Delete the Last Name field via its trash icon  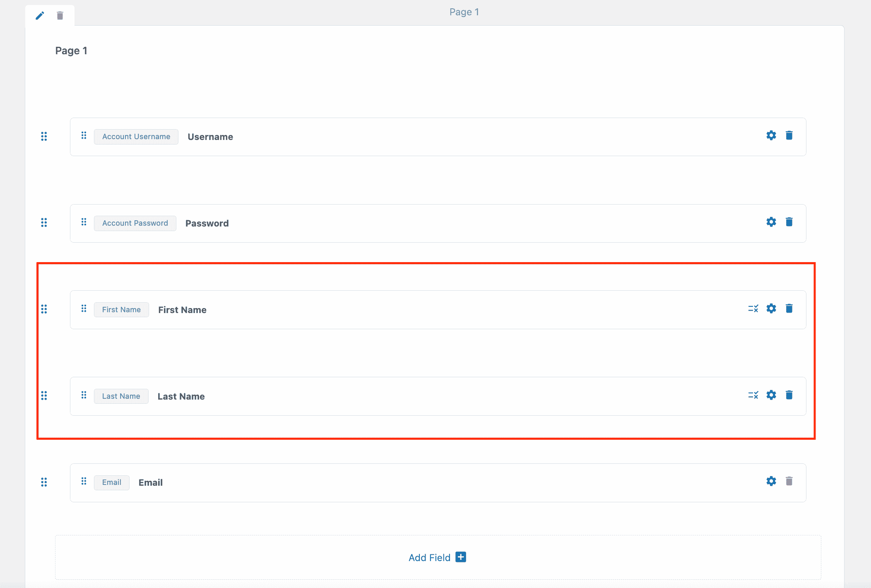[x=789, y=395]
